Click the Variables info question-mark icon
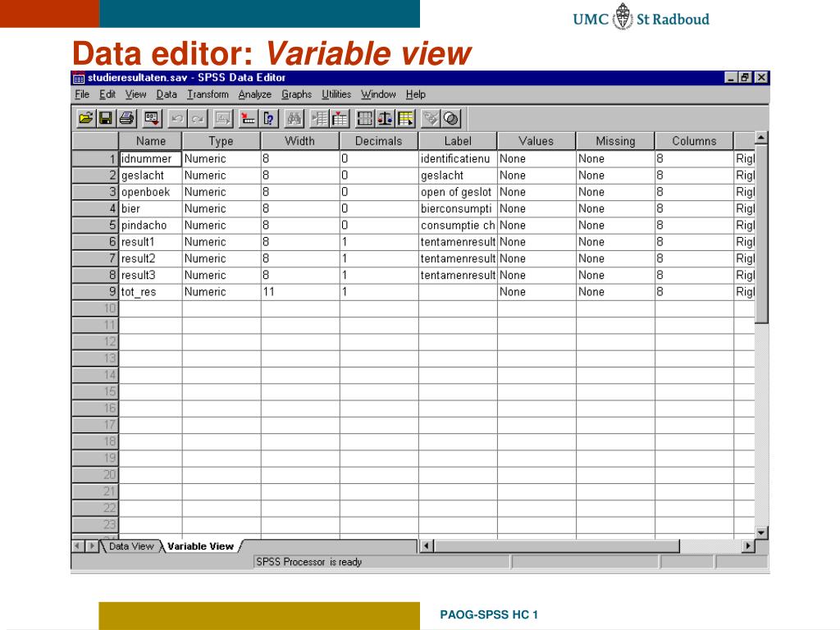Image resolution: width=840 pixels, height=630 pixels. tap(267, 118)
